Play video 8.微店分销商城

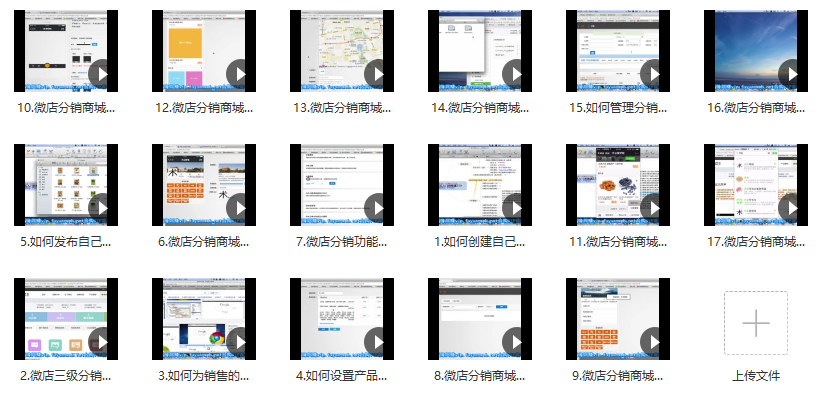tap(515, 342)
